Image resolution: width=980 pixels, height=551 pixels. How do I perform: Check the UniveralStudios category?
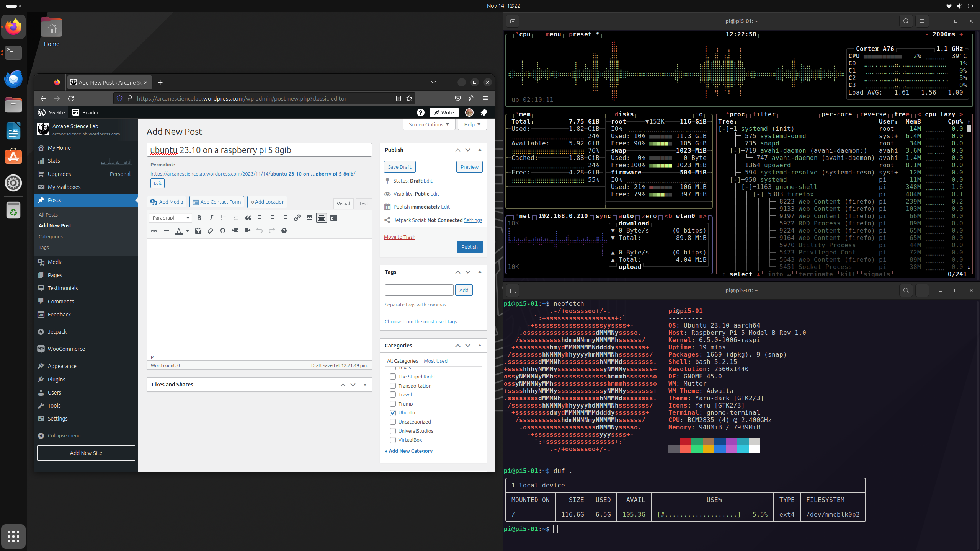pos(393,431)
